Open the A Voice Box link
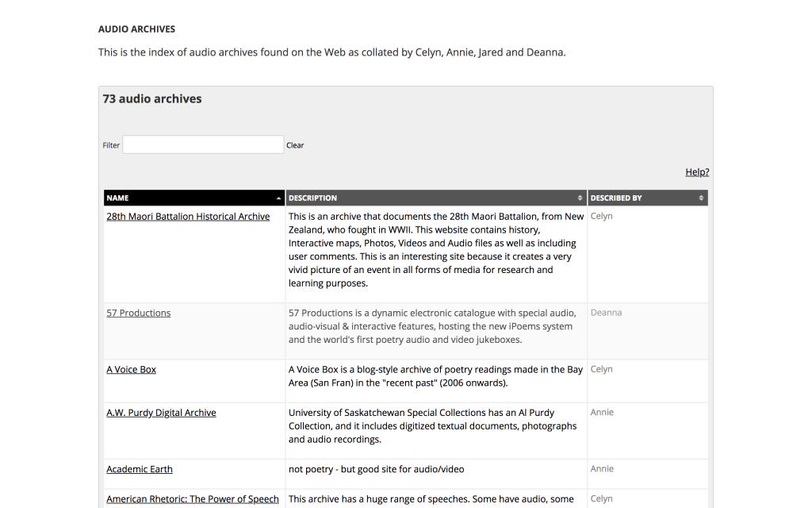Screen dimensions: 812x508 (131, 370)
